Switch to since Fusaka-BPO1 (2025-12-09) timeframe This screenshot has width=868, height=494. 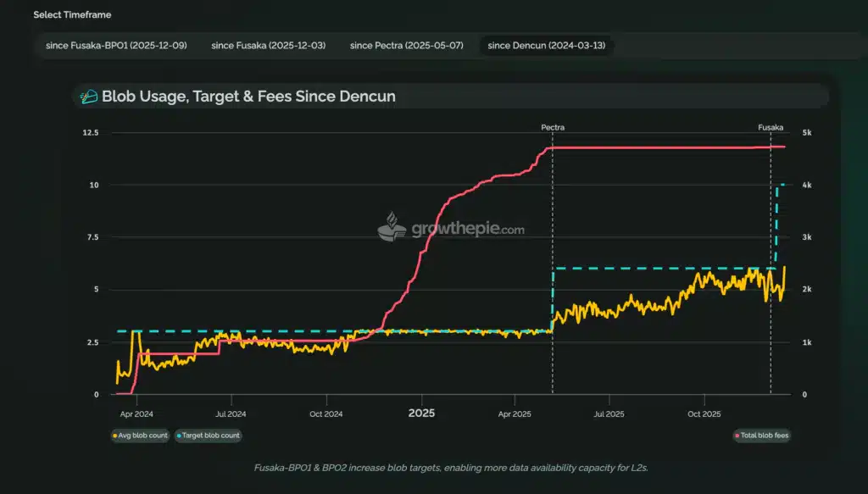coord(116,45)
